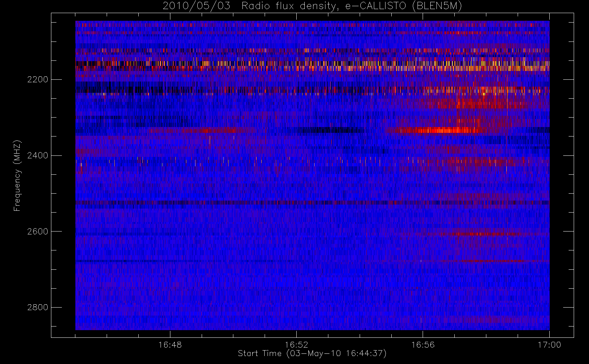The height and width of the screenshot is (364, 589).
Task: Select the 2400 frequency axis label
Action: 37,156
